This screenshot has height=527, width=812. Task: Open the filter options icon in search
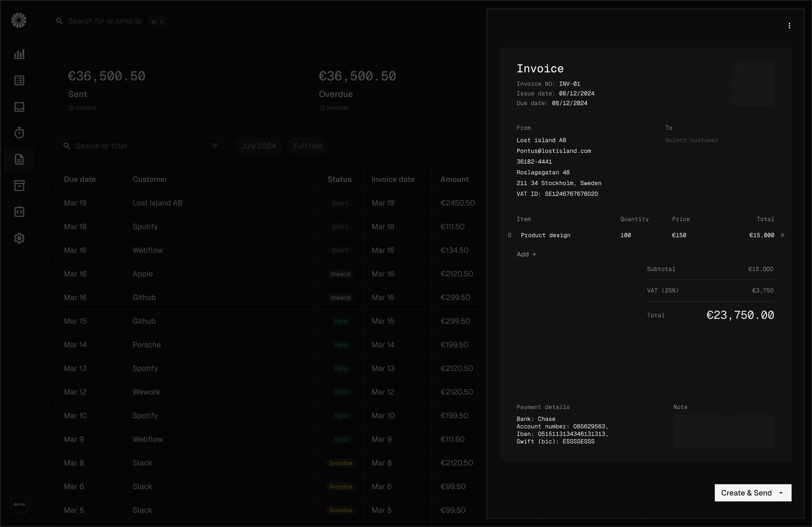[215, 146]
